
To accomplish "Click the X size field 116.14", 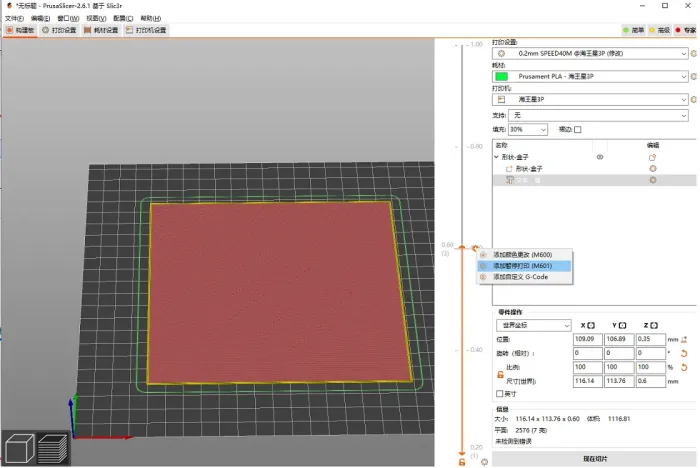I will pos(588,381).
